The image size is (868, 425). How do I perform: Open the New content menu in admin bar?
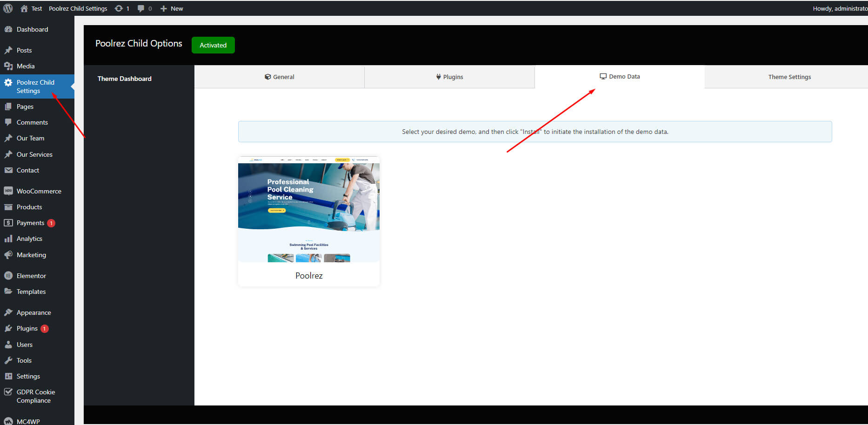[x=172, y=8]
